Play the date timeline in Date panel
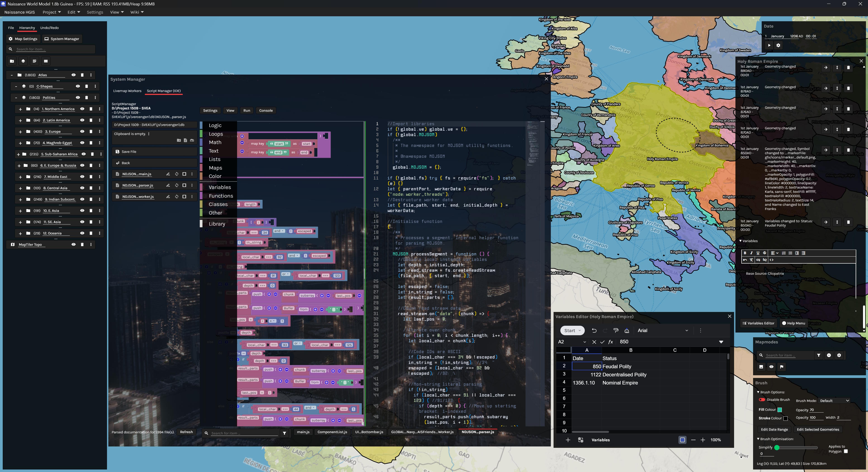The width and height of the screenshot is (868, 472). click(769, 45)
